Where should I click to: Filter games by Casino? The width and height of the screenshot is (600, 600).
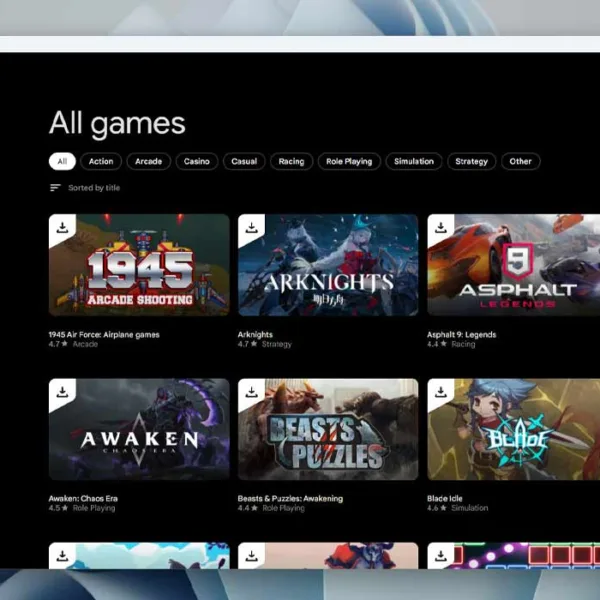[x=197, y=161]
